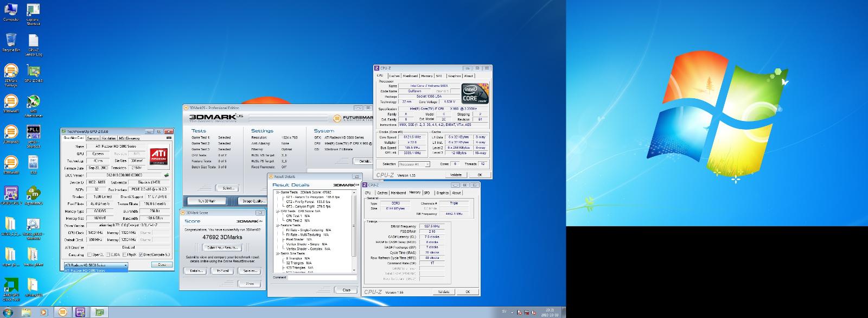The image size is (868, 318).
Task: Open the Recycle Bin
Action: pyautogui.click(x=11, y=42)
